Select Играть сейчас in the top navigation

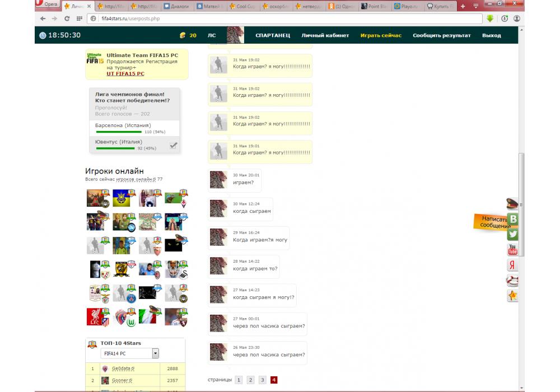(381, 35)
